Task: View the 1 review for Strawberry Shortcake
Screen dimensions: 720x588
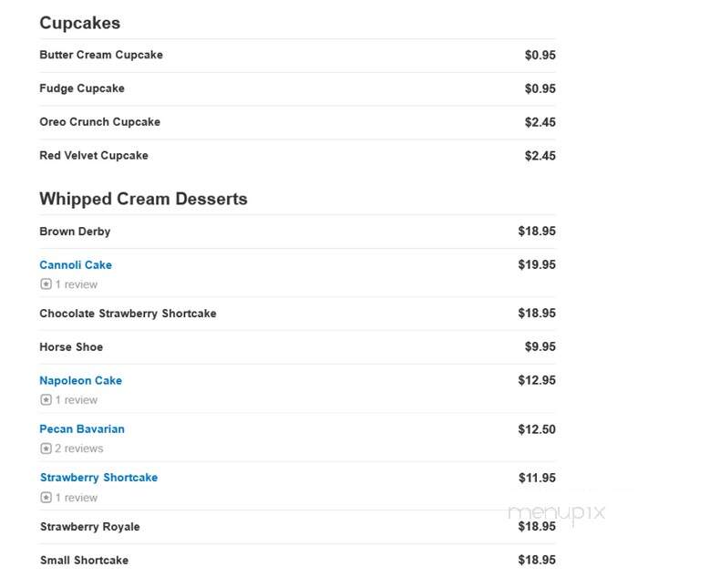Action: coord(77,498)
